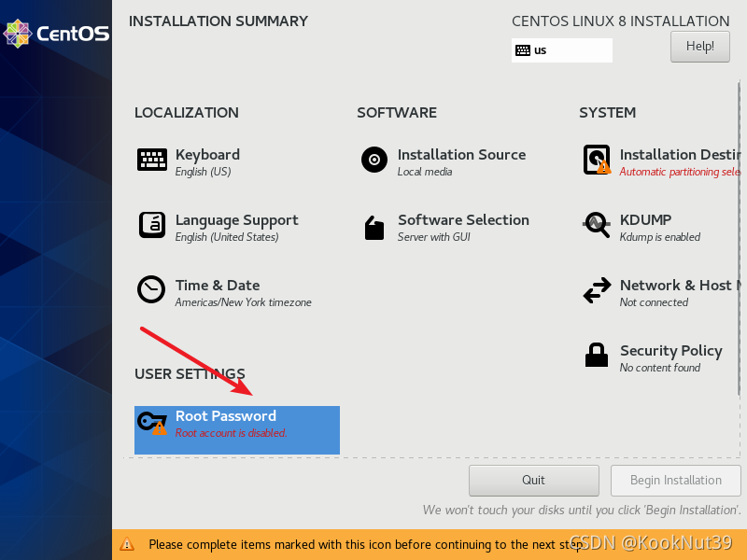Open Keyboard settings via the keyboard icon
The height and width of the screenshot is (560, 747).
coord(152,160)
